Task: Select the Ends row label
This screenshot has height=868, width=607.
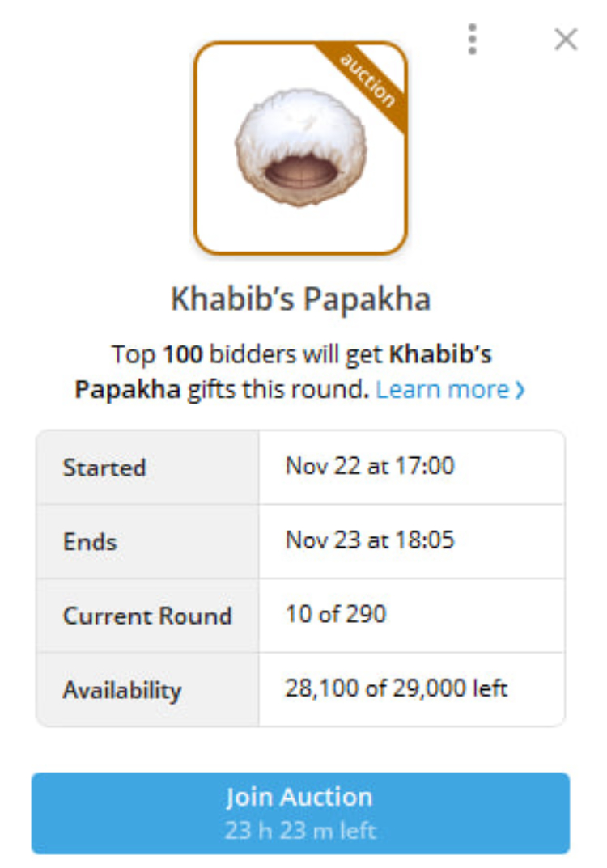Action: coord(90,541)
